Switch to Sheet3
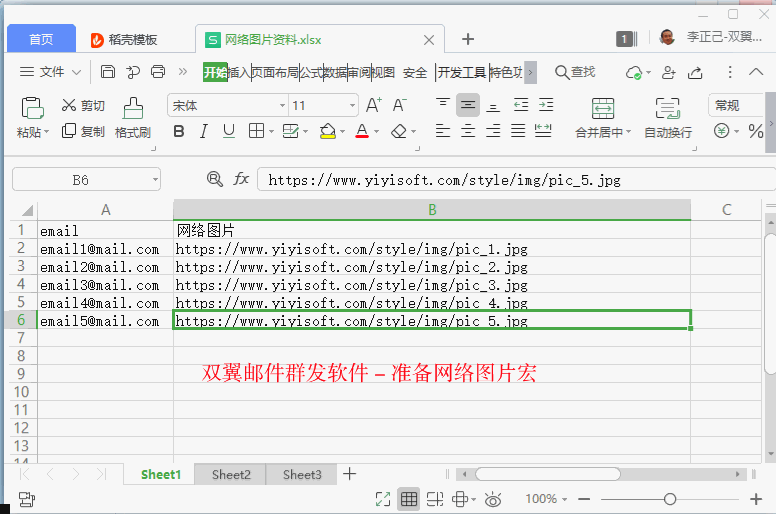 tap(302, 474)
